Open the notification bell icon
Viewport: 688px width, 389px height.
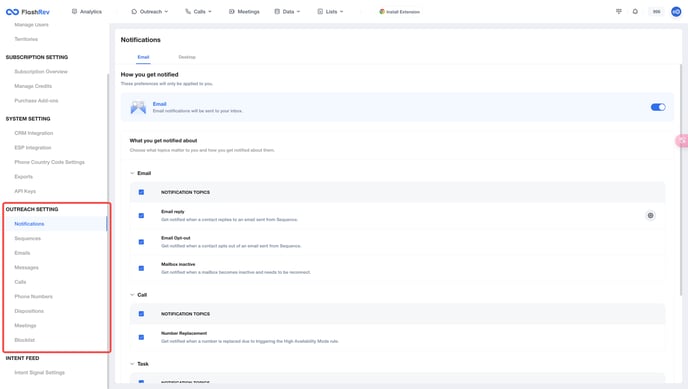635,11
